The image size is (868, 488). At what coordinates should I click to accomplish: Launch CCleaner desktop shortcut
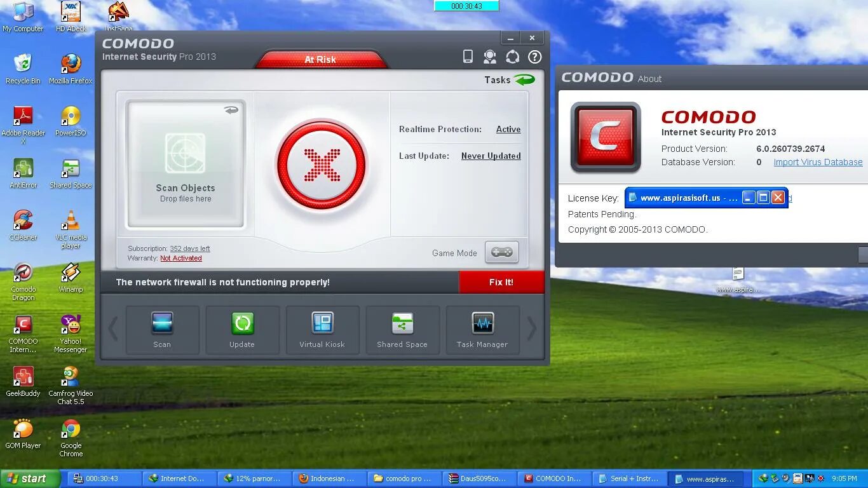click(24, 226)
